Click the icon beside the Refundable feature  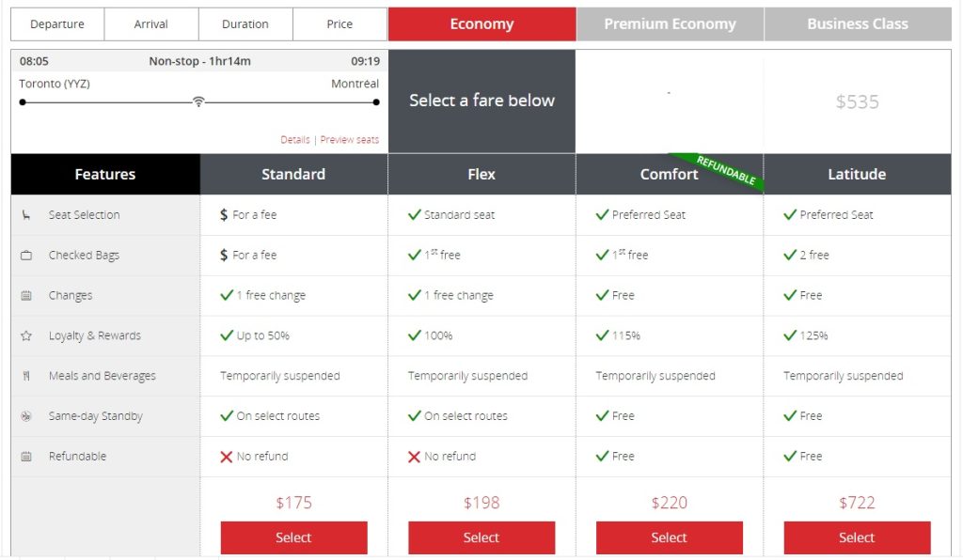coord(26,457)
